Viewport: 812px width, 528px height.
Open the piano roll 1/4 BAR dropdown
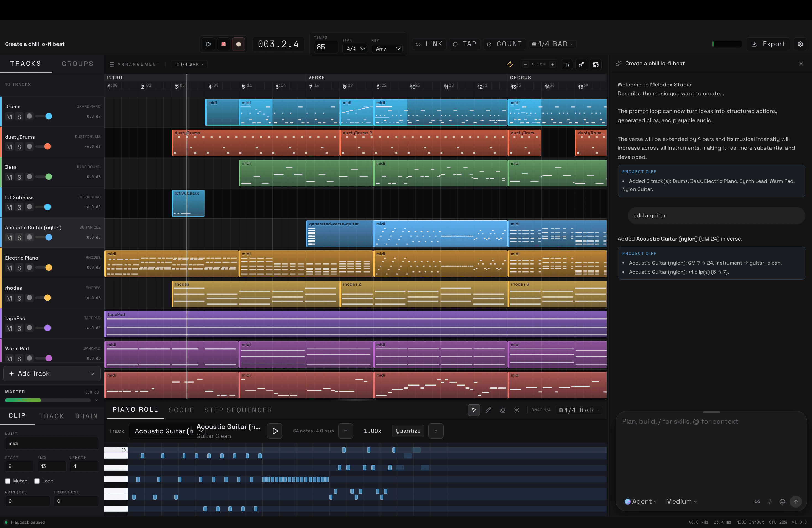(579, 410)
